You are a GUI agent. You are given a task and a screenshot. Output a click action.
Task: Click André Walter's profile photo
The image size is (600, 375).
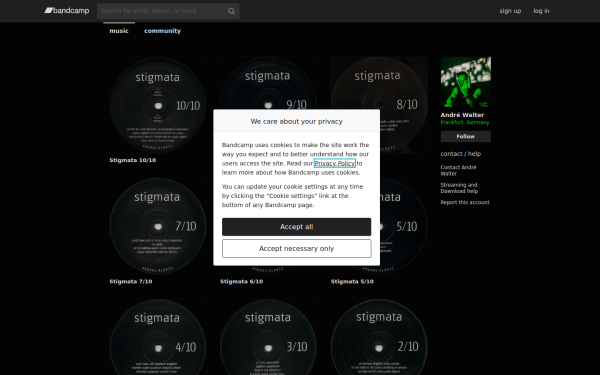(x=466, y=82)
